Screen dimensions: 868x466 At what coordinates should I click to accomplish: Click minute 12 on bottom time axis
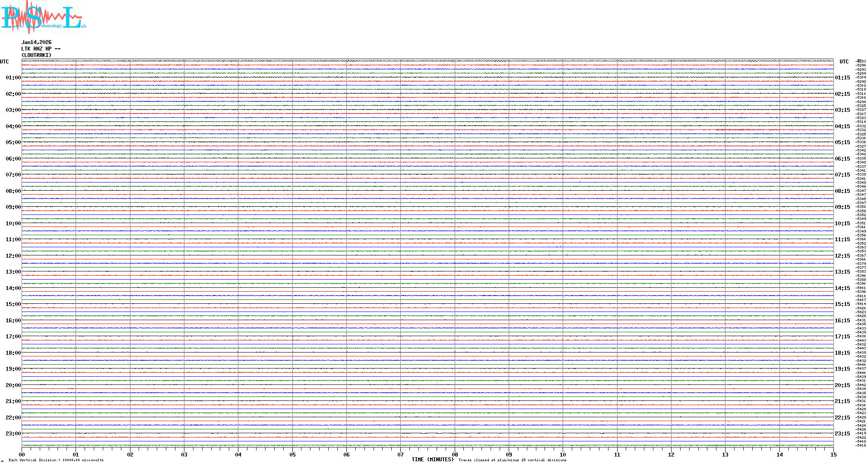click(671, 454)
